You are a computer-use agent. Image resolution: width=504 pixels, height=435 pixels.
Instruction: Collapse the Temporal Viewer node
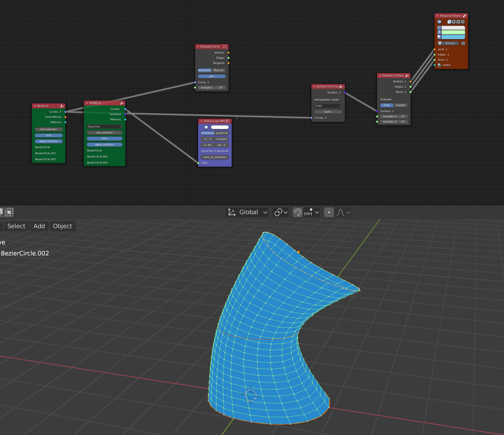(x=437, y=16)
